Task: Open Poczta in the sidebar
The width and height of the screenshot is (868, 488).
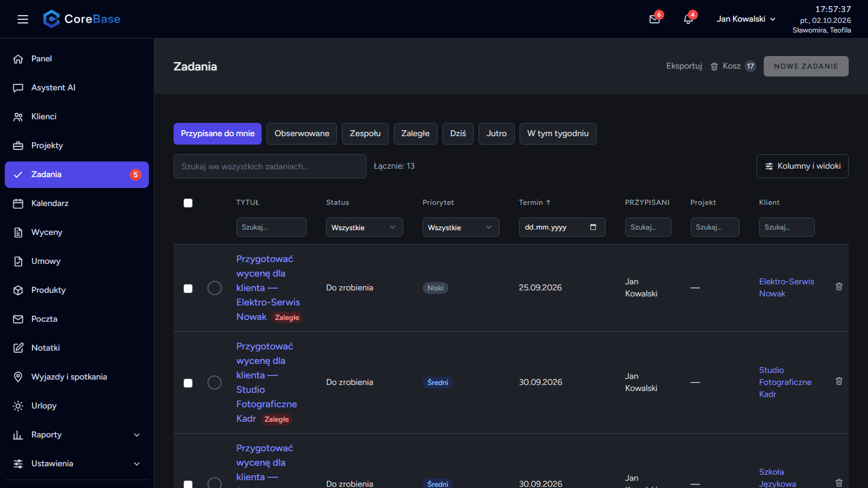Action: click(x=77, y=319)
